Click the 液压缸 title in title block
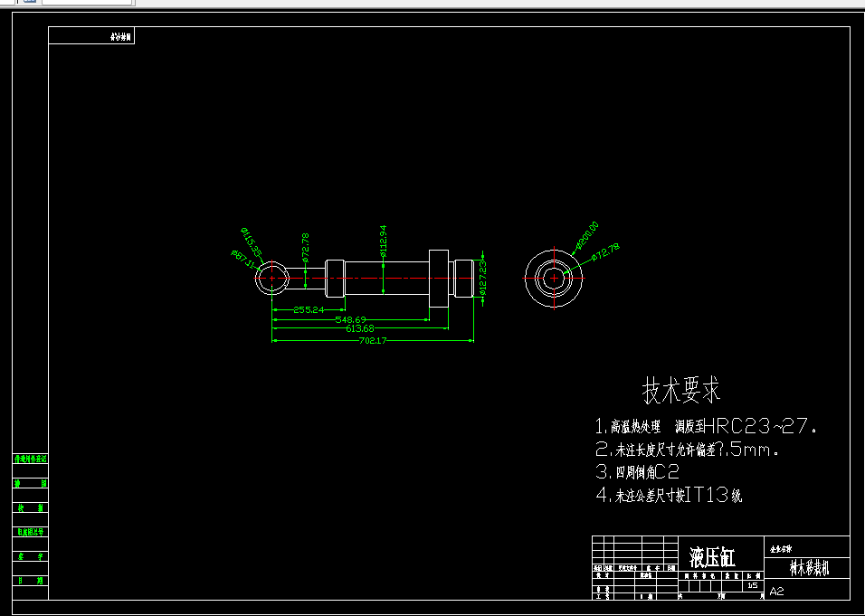The image size is (865, 616). [x=712, y=557]
